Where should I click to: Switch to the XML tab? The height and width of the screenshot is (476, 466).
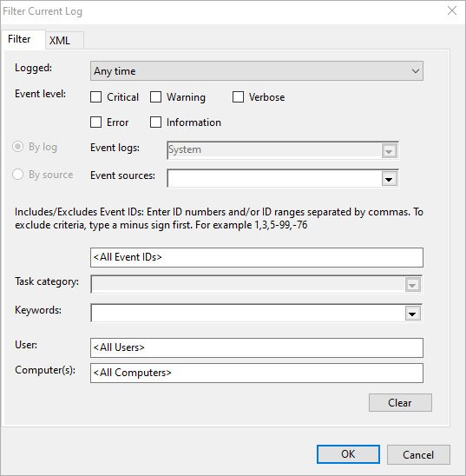[64, 40]
